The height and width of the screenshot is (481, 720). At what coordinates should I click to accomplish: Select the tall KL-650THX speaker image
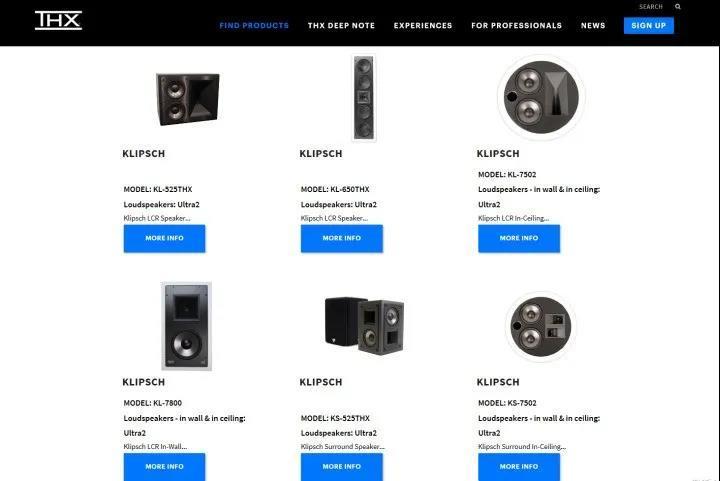364,98
